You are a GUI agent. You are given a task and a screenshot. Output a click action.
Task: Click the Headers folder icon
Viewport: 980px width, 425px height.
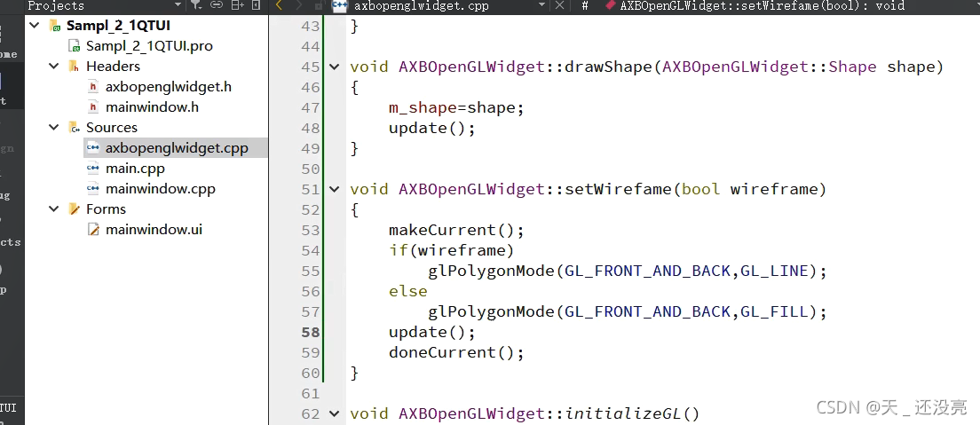74,67
